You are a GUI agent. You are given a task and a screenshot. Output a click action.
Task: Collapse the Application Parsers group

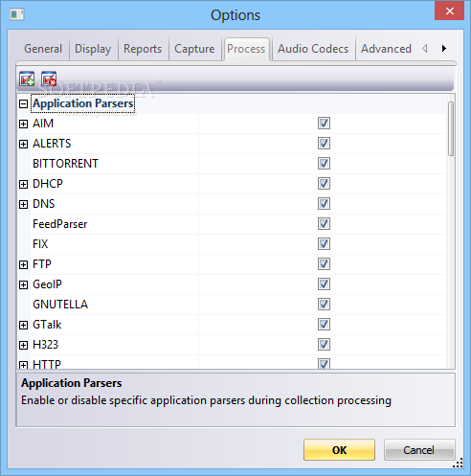[23, 104]
